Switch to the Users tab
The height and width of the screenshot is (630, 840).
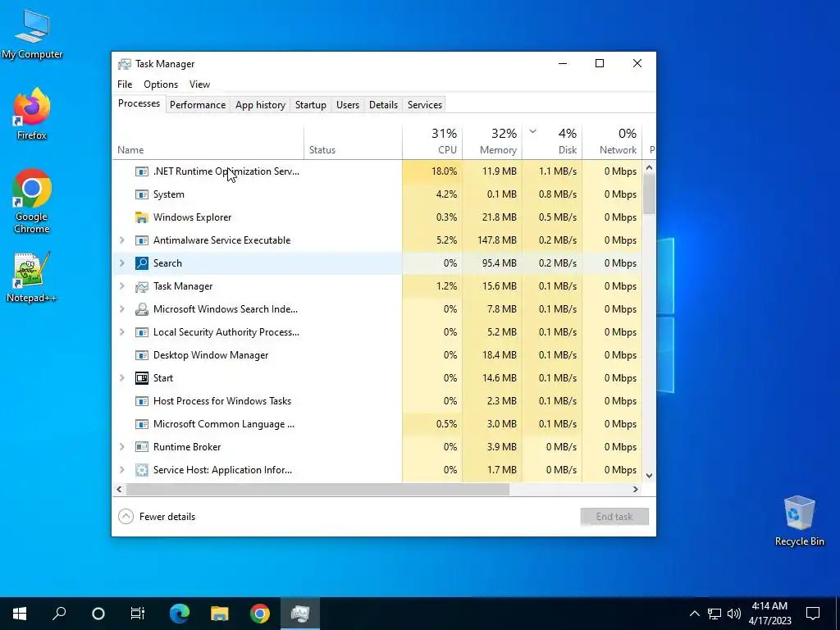348,105
